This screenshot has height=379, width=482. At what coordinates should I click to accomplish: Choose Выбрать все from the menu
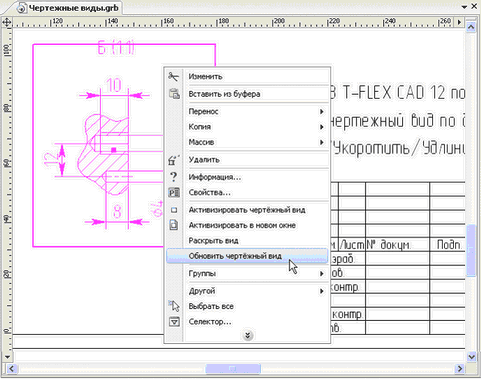pos(248,306)
